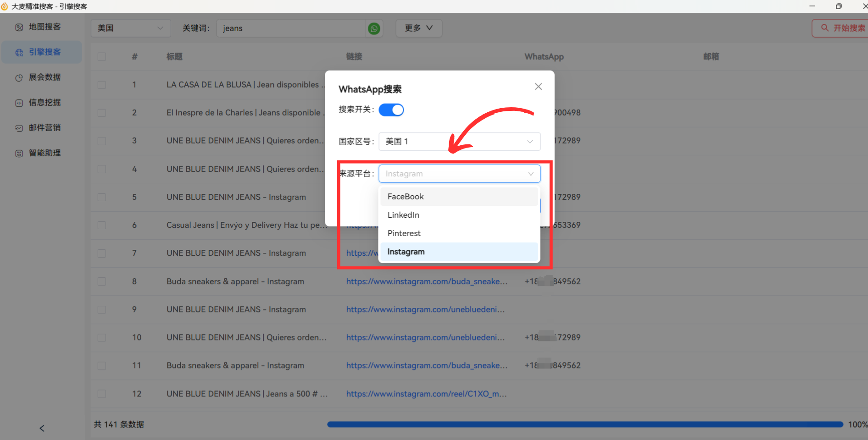Check the box for row 8
Screen dimensions: 868x440
[102, 281]
